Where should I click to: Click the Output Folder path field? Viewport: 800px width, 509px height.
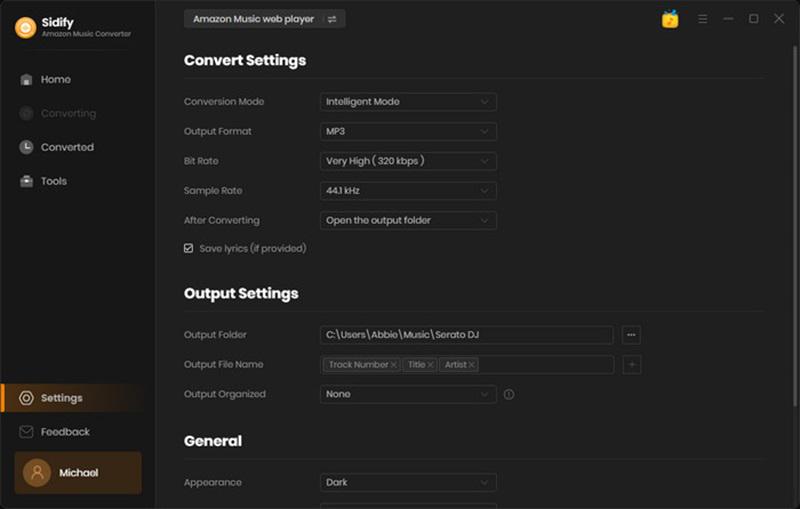click(467, 335)
